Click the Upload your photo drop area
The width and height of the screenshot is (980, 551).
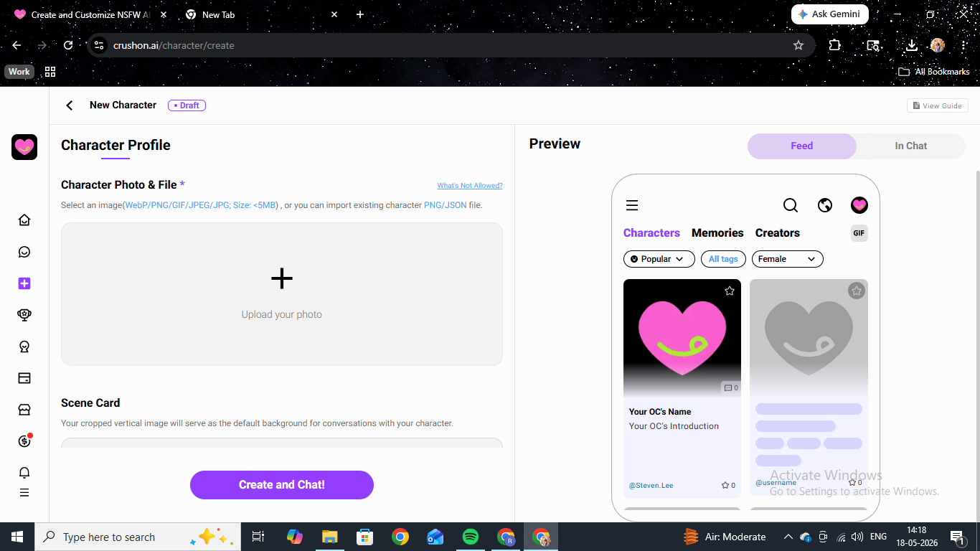point(282,294)
